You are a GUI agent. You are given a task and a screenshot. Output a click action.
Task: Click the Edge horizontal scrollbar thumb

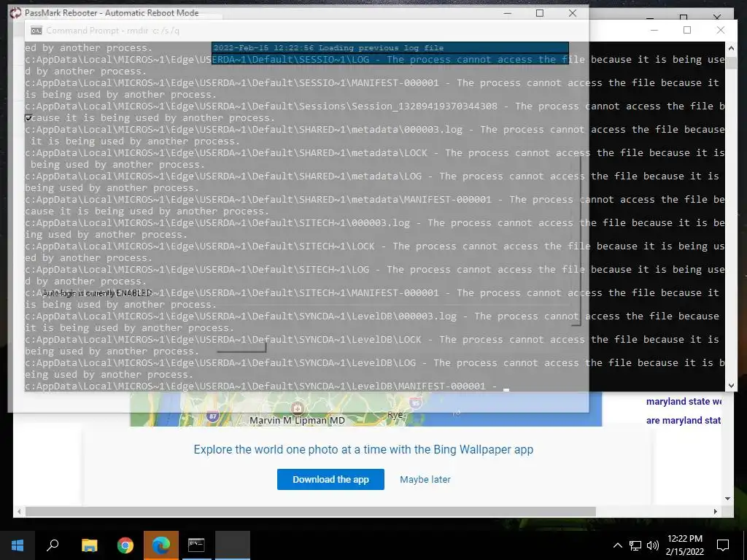(x=311, y=511)
